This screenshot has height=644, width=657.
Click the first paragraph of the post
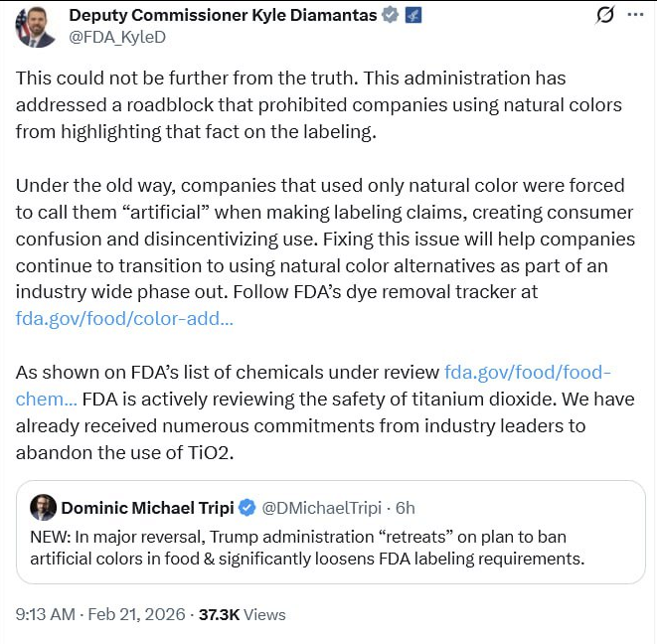coord(318,104)
